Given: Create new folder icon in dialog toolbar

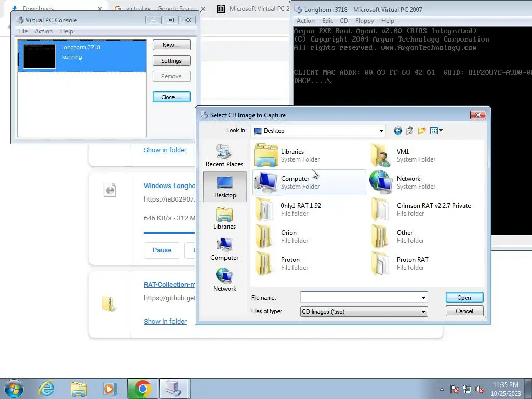Looking at the screenshot, I should tap(422, 130).
